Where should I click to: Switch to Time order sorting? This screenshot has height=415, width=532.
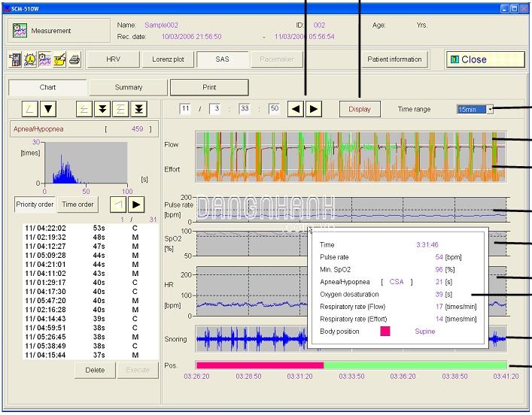click(78, 204)
